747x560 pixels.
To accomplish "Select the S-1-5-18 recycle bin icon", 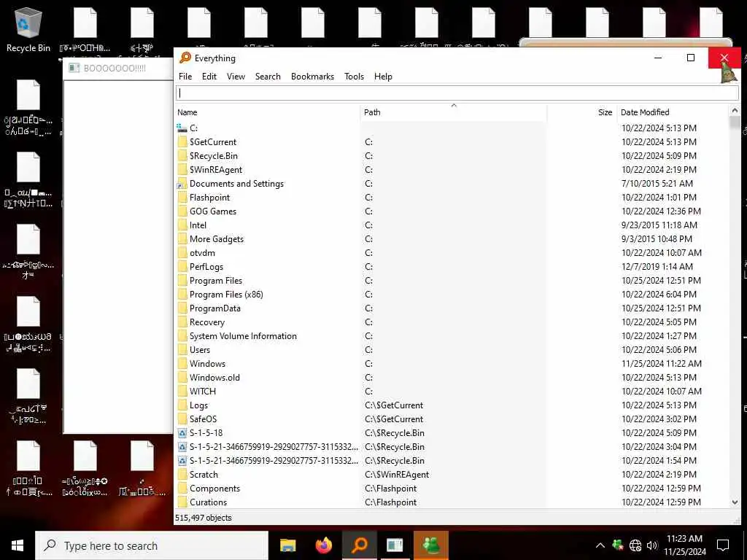I will pyautogui.click(x=182, y=433).
